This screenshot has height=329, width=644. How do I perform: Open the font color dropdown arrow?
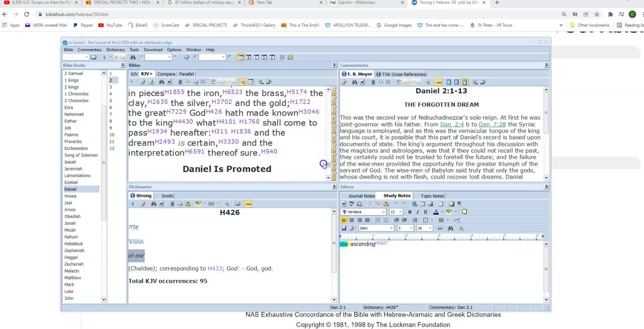coord(442,212)
